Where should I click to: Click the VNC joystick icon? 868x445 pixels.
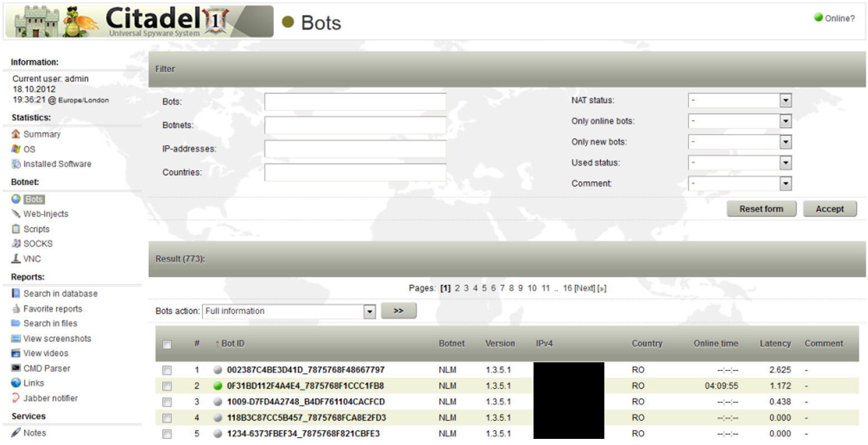[x=16, y=259]
